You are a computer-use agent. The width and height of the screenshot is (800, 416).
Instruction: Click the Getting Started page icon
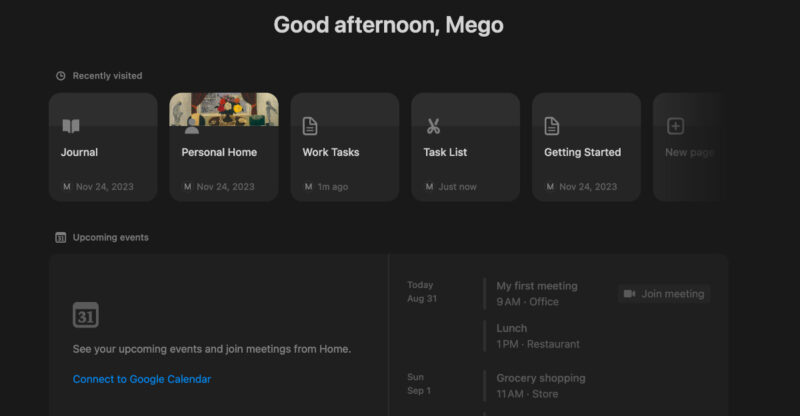pyautogui.click(x=552, y=126)
